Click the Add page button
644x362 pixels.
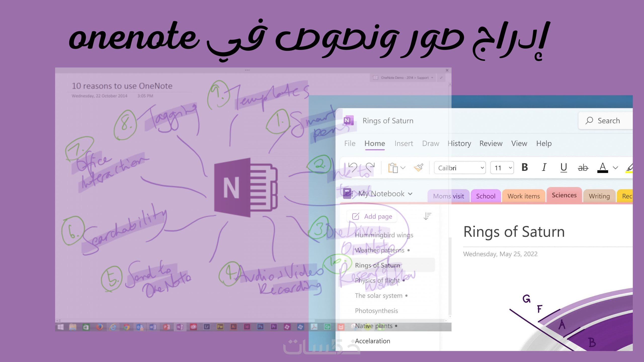372,216
